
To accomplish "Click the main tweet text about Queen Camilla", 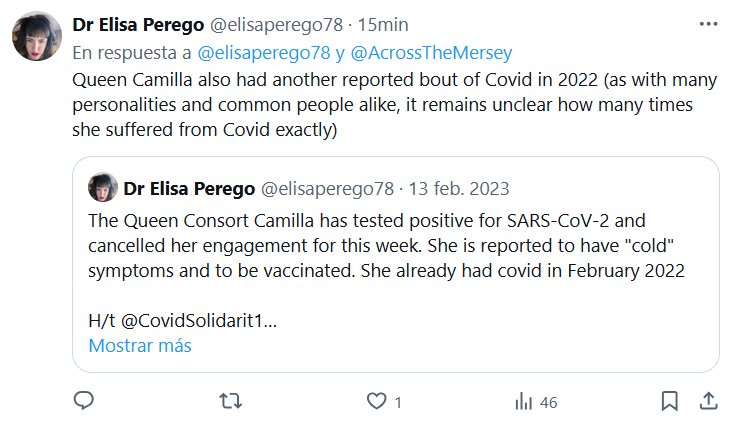I will 370,102.
